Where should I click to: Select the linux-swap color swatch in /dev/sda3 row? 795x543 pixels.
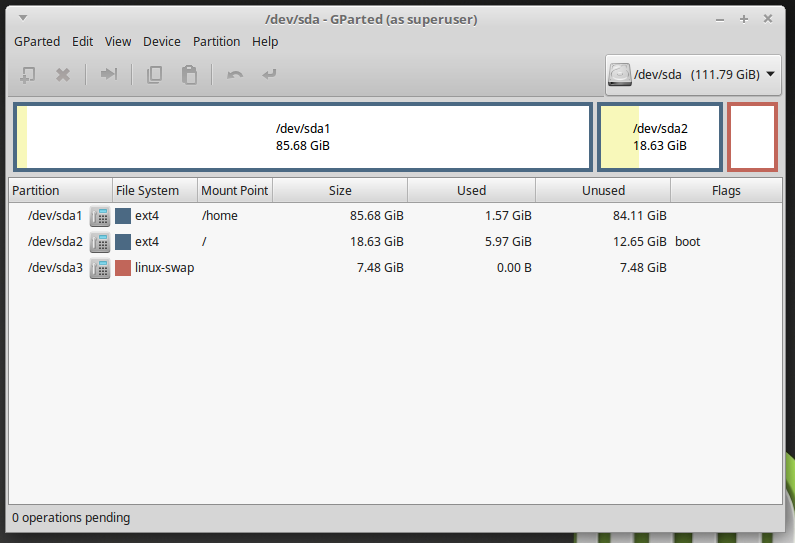pyautogui.click(x=123, y=268)
